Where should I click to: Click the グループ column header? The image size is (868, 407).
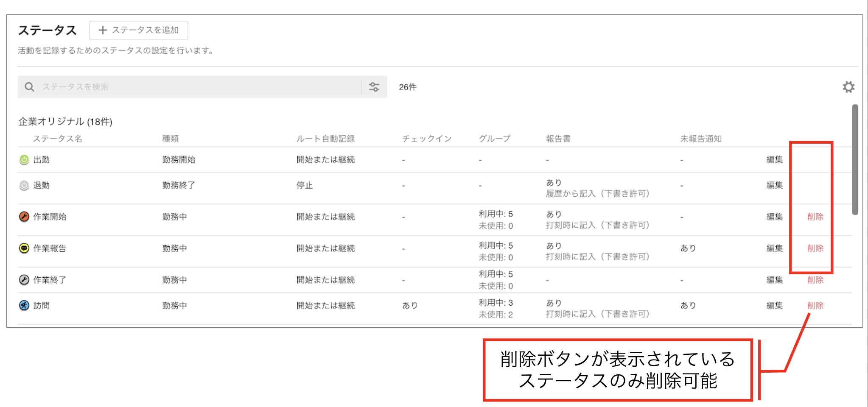495,139
